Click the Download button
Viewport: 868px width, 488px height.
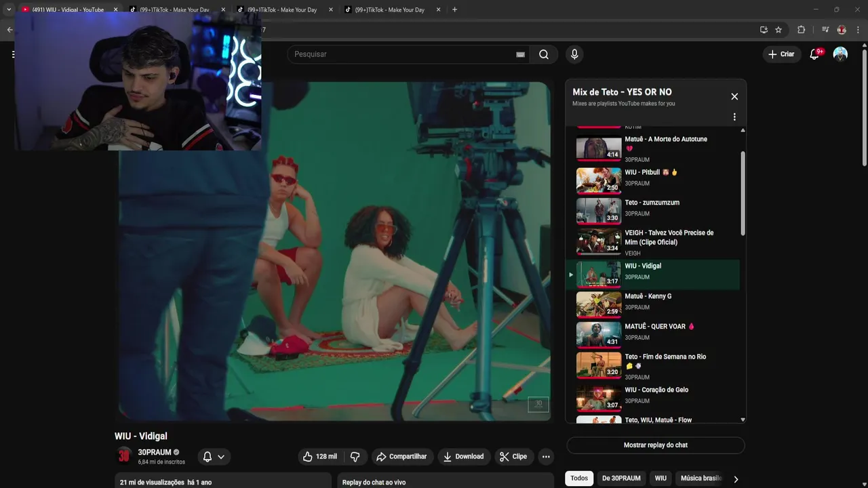tap(463, 457)
